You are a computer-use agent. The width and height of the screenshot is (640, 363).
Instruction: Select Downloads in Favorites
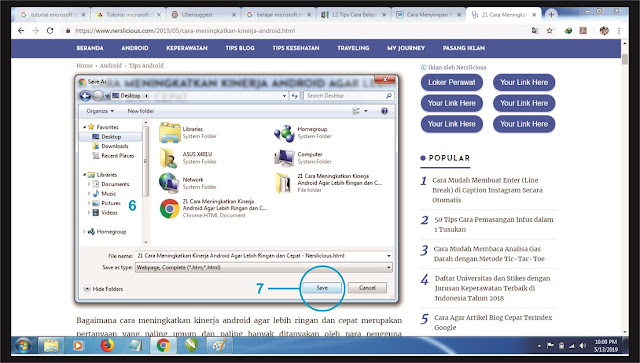pos(114,146)
